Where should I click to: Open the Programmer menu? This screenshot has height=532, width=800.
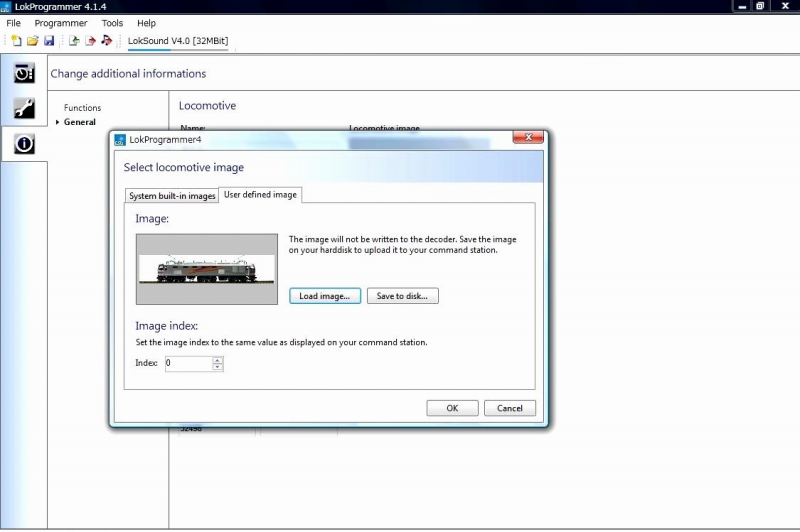[61, 23]
